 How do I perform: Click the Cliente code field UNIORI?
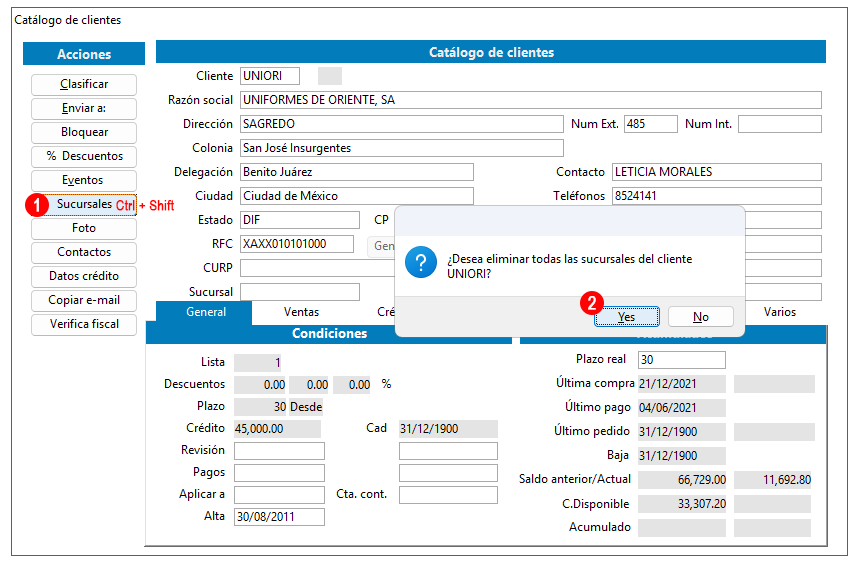pos(270,76)
